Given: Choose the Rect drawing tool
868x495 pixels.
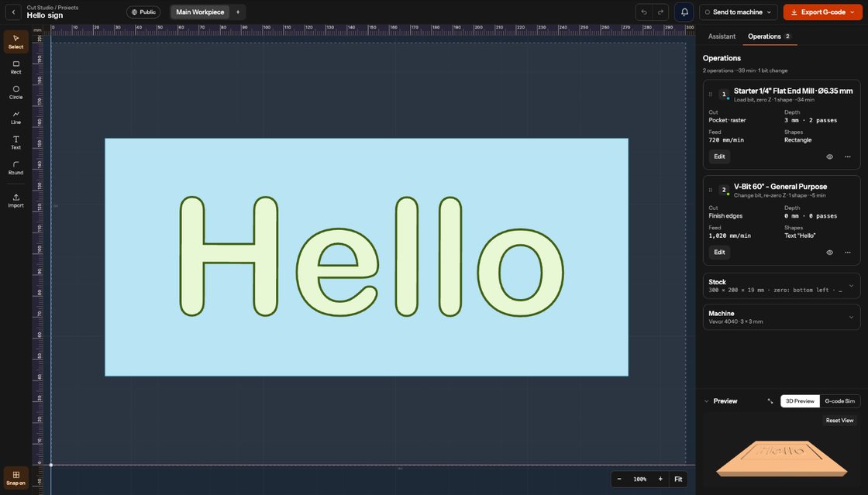Looking at the screenshot, I should (16, 67).
